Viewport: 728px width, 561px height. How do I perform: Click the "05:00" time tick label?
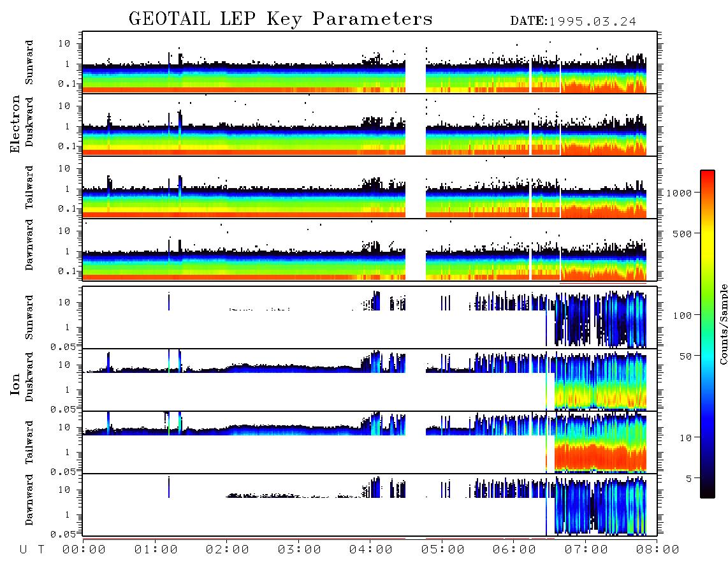click(443, 550)
